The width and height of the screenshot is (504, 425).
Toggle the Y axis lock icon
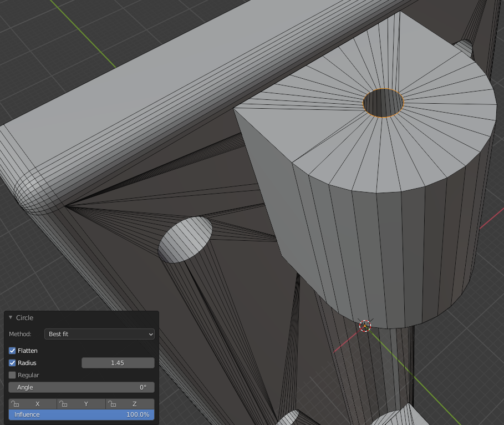click(64, 404)
